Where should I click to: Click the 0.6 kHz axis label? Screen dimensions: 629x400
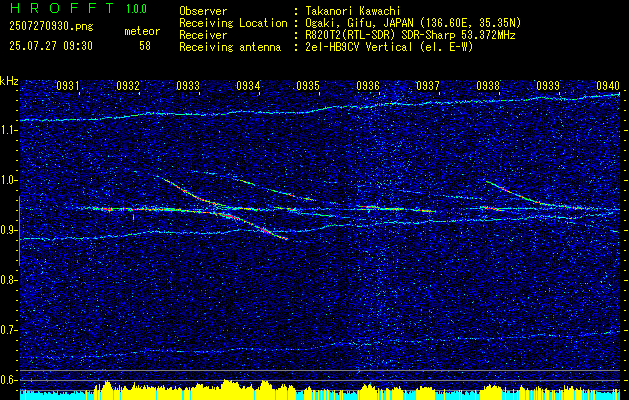pyautogui.click(x=9, y=380)
